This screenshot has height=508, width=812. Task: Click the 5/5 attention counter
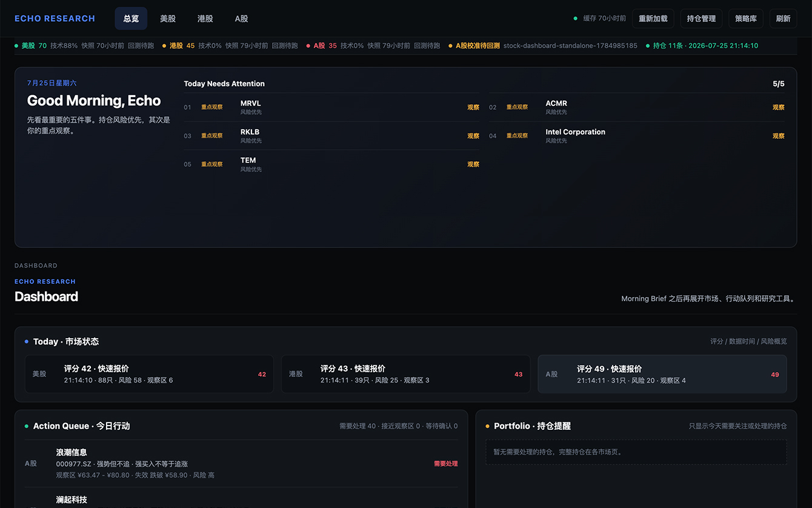click(x=779, y=84)
